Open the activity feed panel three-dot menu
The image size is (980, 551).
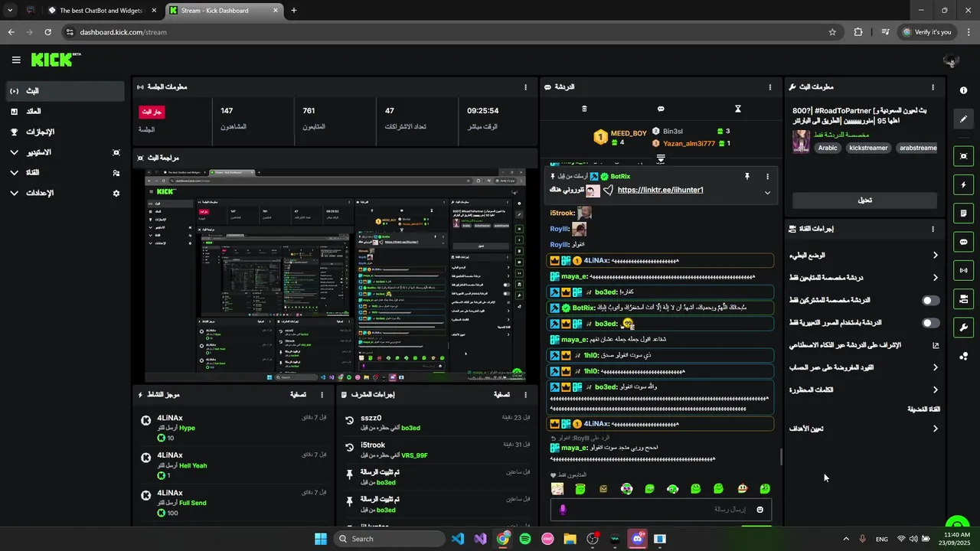pyautogui.click(x=322, y=395)
